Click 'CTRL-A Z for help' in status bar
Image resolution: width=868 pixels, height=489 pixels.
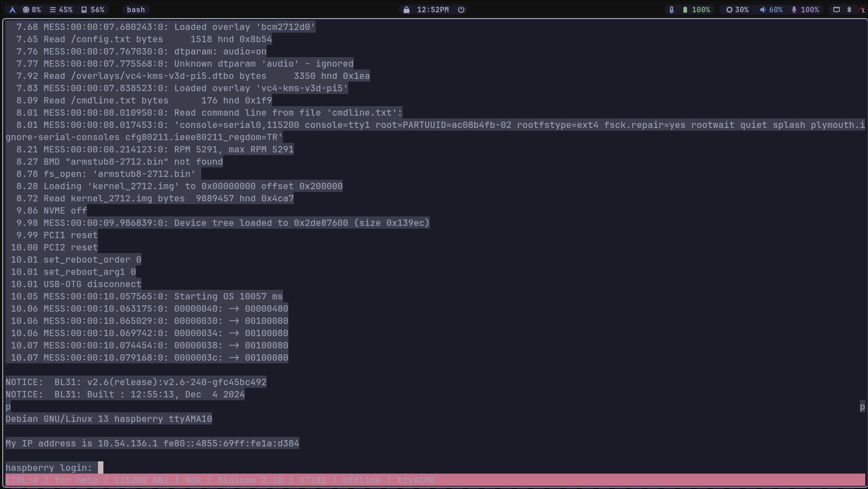[x=52, y=480]
